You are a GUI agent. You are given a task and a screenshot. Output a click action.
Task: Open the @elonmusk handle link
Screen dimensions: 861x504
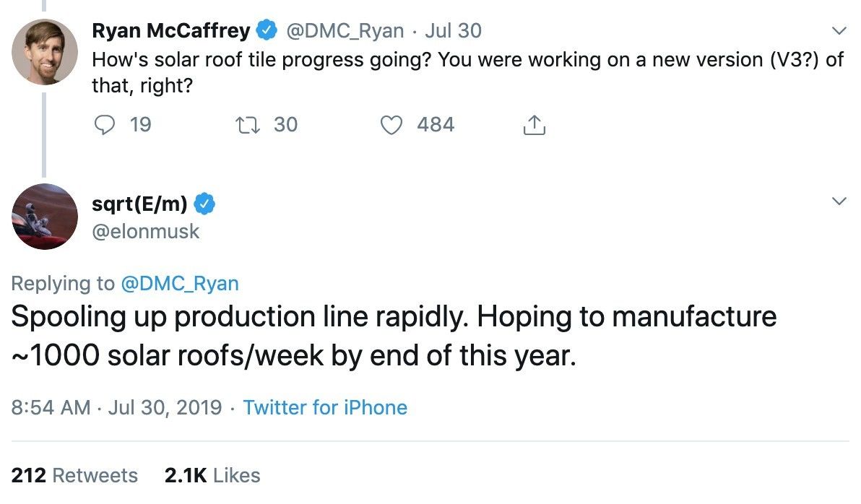[x=146, y=231]
